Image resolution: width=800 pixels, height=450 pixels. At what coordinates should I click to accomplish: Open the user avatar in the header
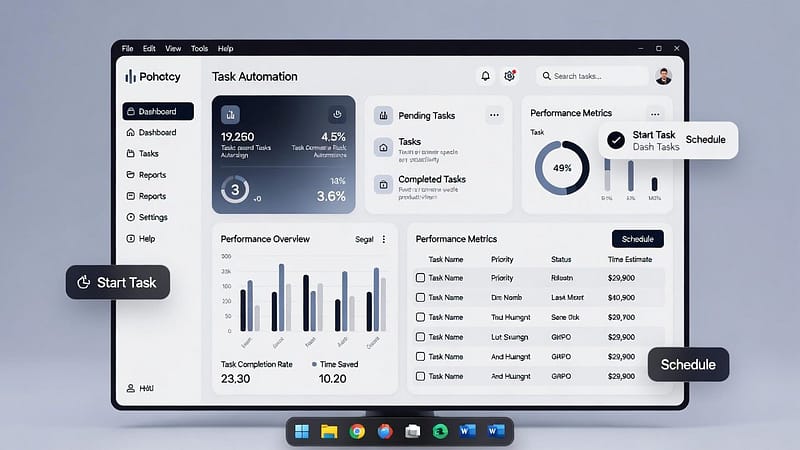[x=663, y=77]
